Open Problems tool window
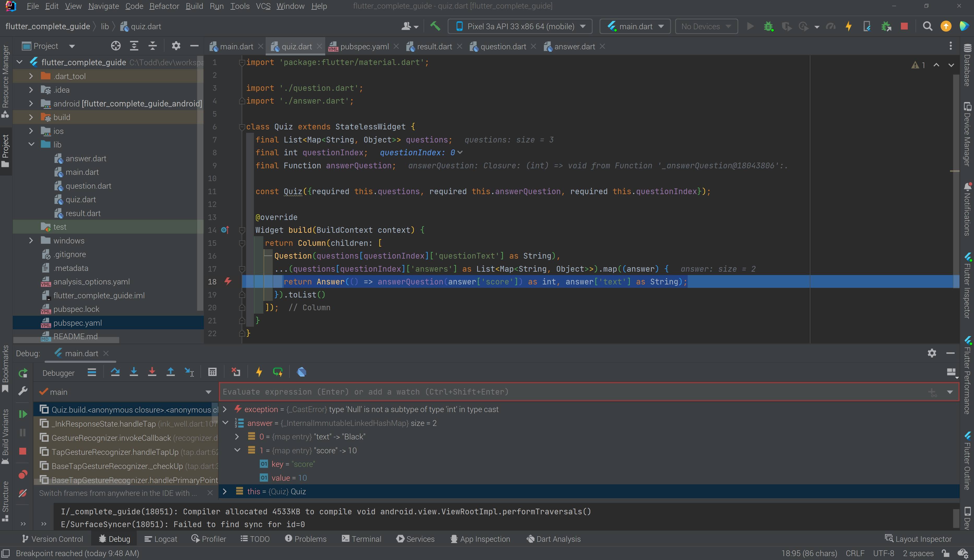This screenshot has height=560, width=974. (305, 539)
